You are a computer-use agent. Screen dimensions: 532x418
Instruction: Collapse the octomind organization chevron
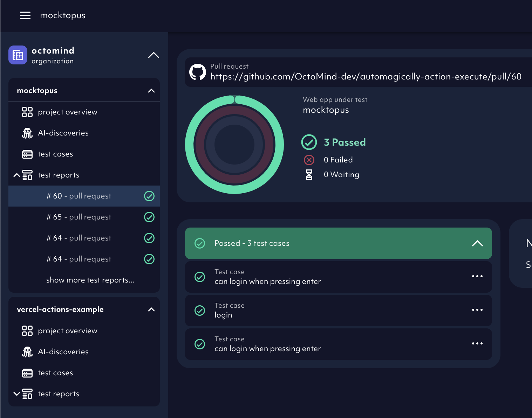pos(154,55)
